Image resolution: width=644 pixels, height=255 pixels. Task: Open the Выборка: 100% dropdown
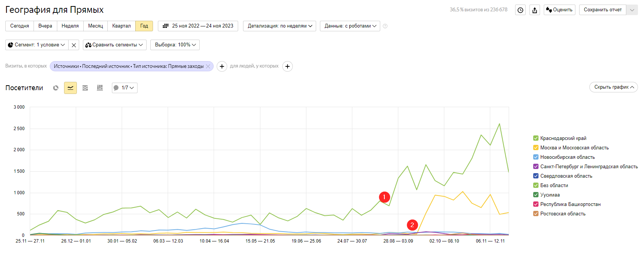175,45
